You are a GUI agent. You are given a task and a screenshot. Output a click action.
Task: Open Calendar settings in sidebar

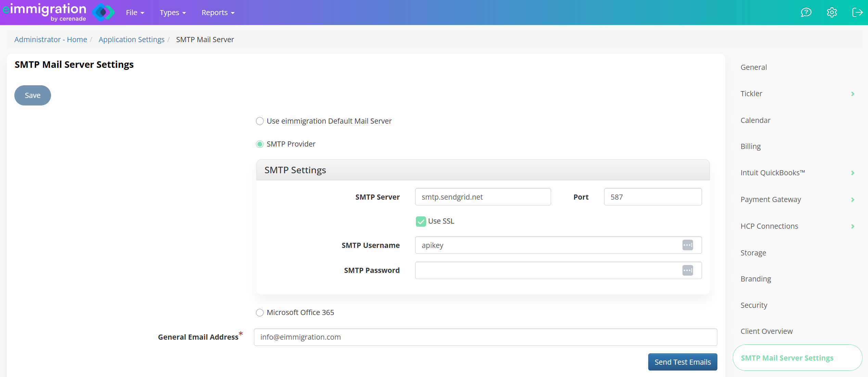click(x=755, y=121)
